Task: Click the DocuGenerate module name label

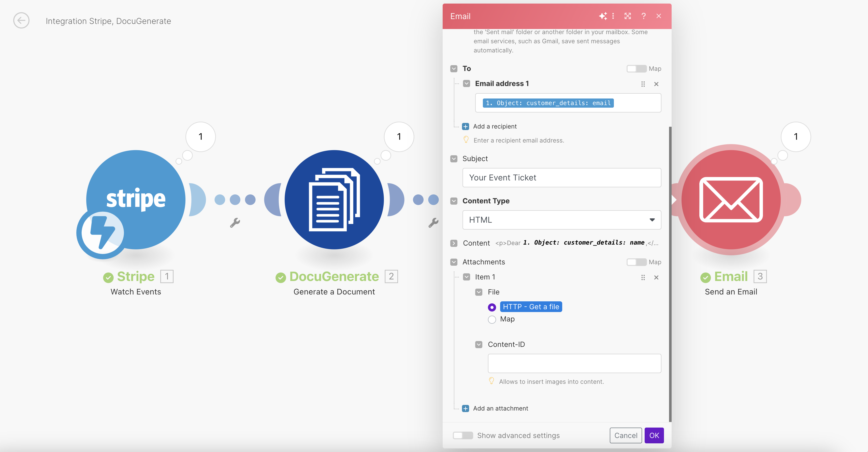Action: click(334, 277)
